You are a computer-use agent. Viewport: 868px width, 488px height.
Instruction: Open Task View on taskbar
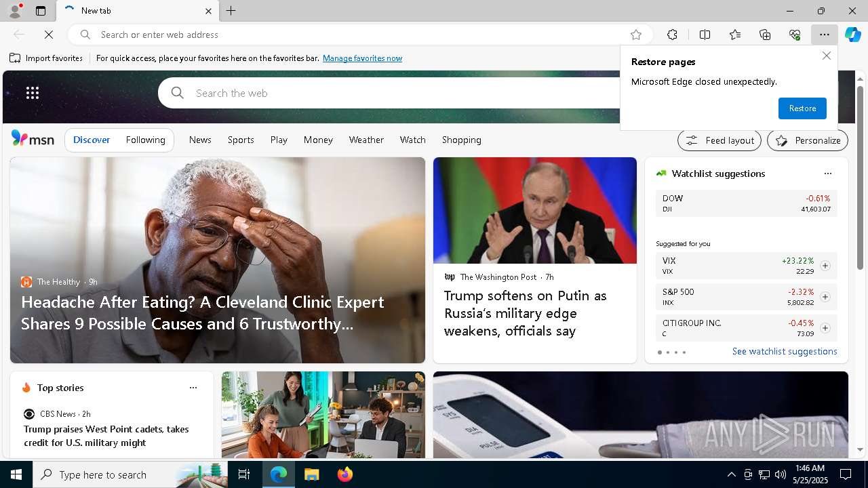click(244, 474)
